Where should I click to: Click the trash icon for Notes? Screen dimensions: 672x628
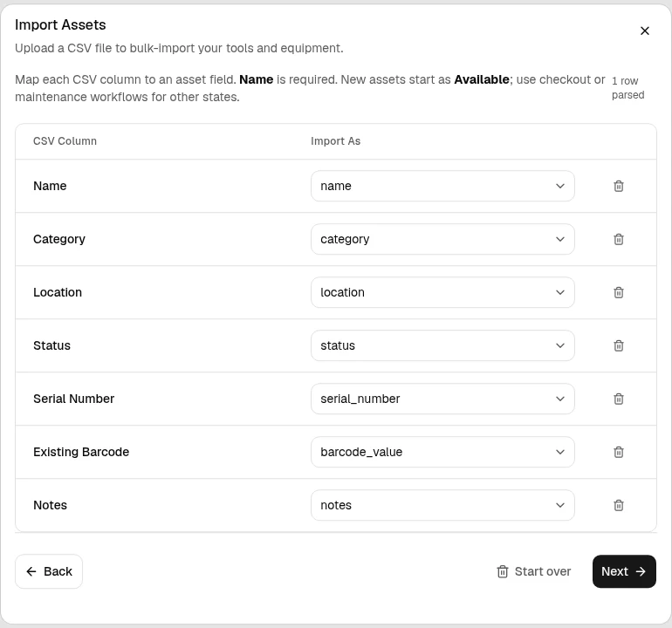click(619, 505)
